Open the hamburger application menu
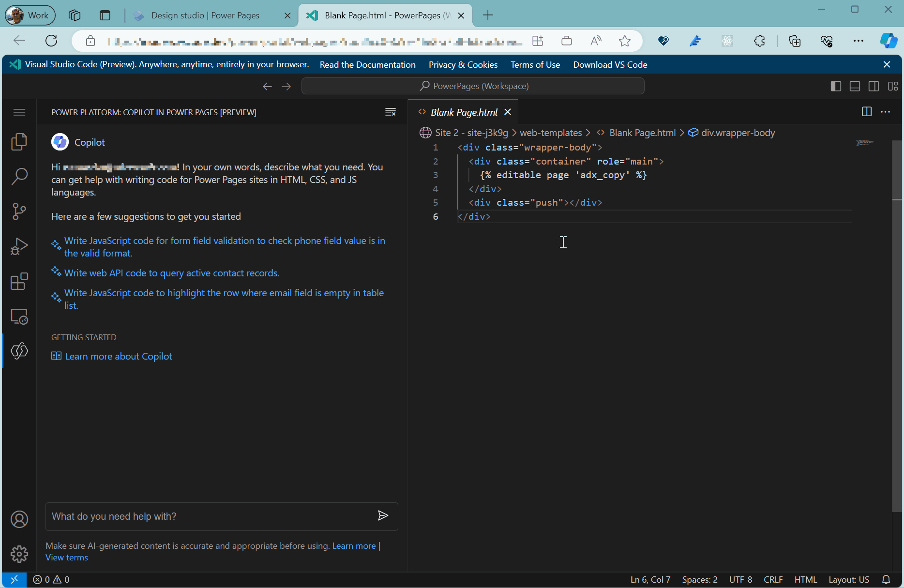This screenshot has width=904, height=588. [x=19, y=112]
